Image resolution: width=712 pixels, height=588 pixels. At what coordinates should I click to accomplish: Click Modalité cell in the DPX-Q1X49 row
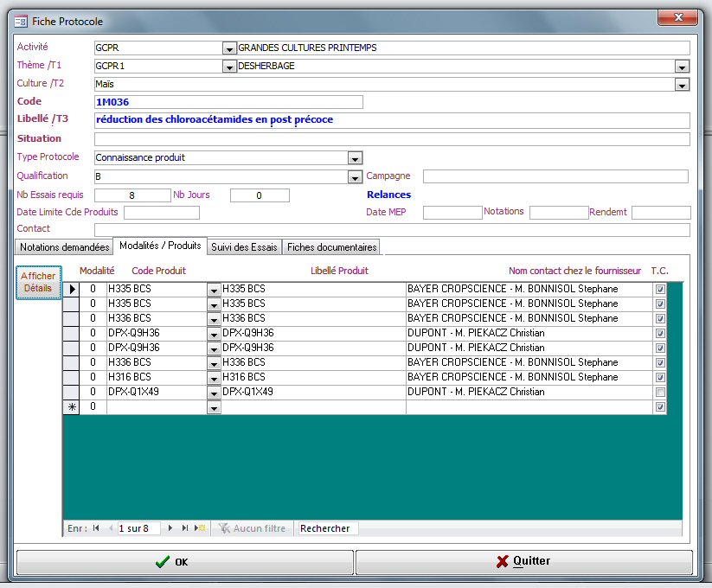tap(93, 392)
